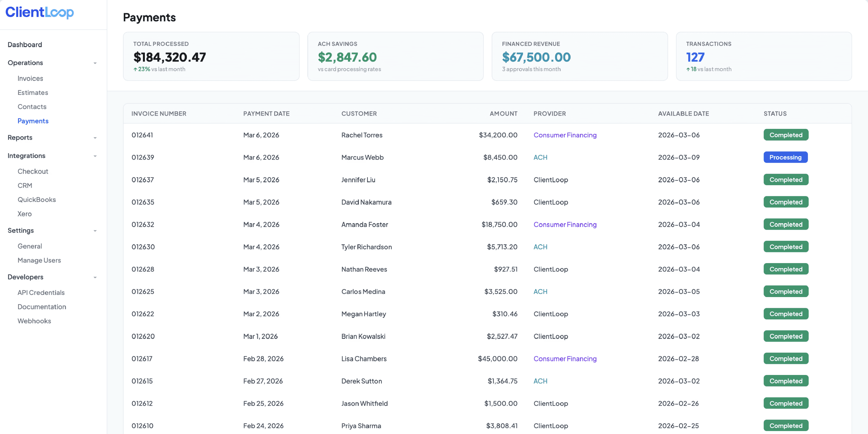Click Completed badge for invoice 012641
Image resolution: width=868 pixels, height=434 pixels.
click(785, 135)
